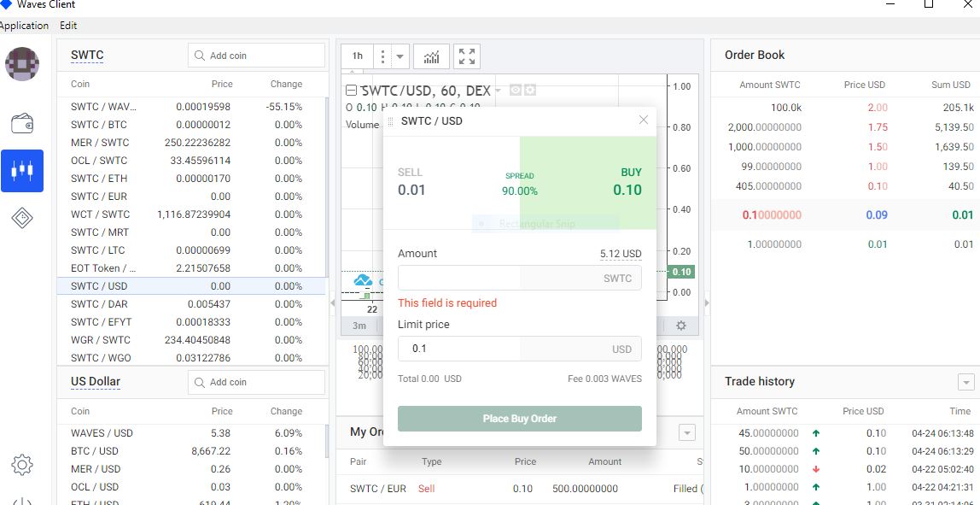Sort SWTC list by Price column
This screenshot has height=505, width=980.
point(222,84)
